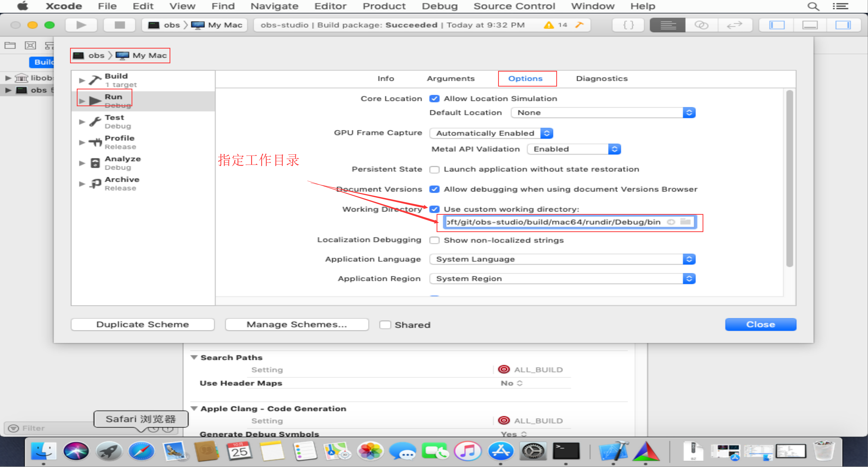Switch to the assistant editor (overlapping circles)
Screen dimensions: 868x467
pos(701,25)
